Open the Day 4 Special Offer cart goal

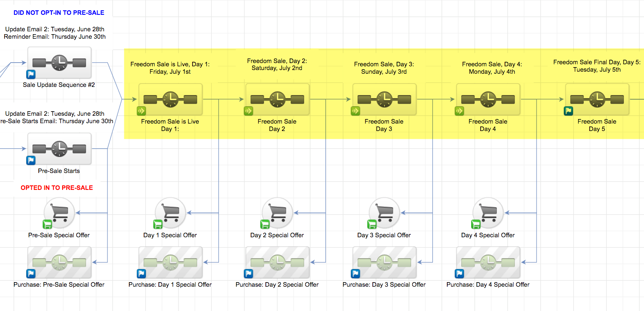click(488, 213)
